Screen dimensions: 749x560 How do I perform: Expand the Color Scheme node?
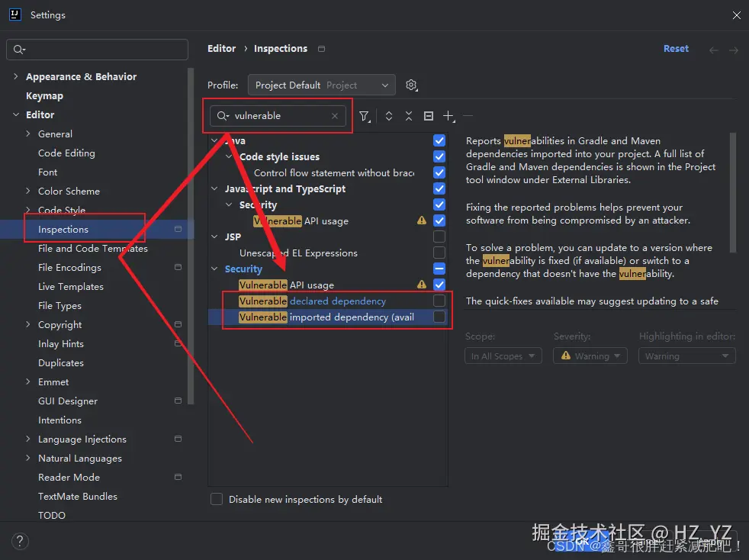[27, 191]
